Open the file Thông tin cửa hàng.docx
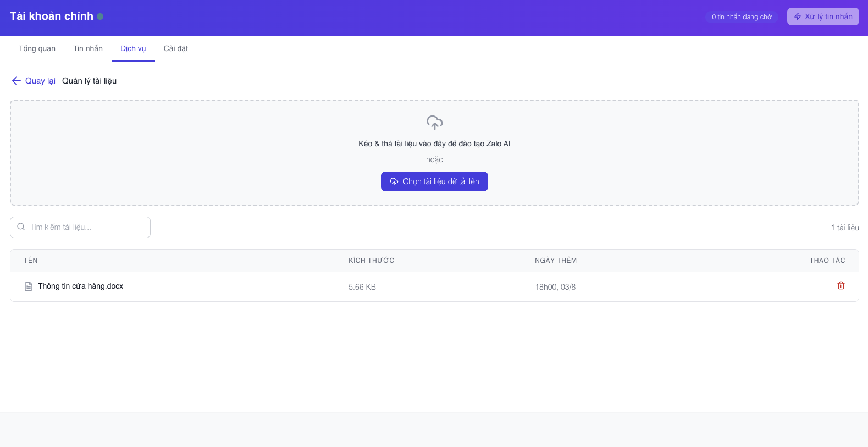Screen dimensions: 868x447 [x=80, y=286]
